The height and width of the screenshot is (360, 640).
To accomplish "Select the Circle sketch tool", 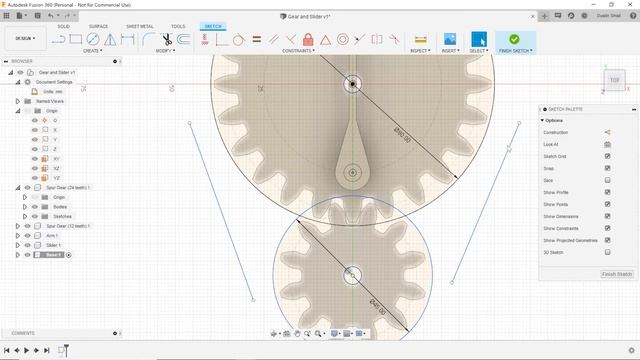I will pos(93,39).
